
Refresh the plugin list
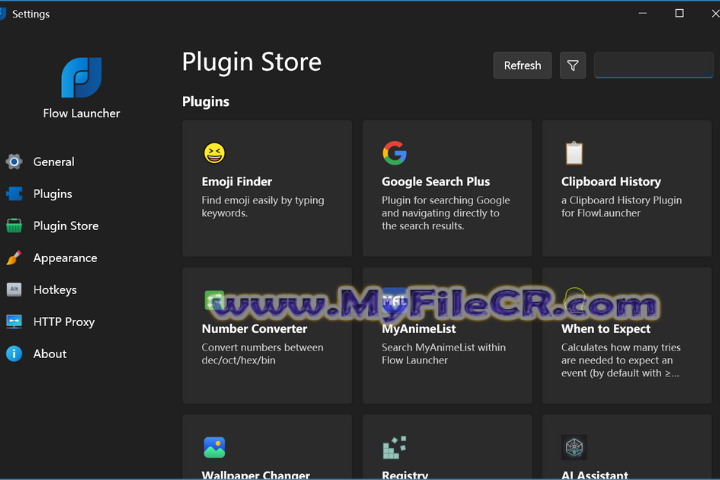click(x=523, y=66)
